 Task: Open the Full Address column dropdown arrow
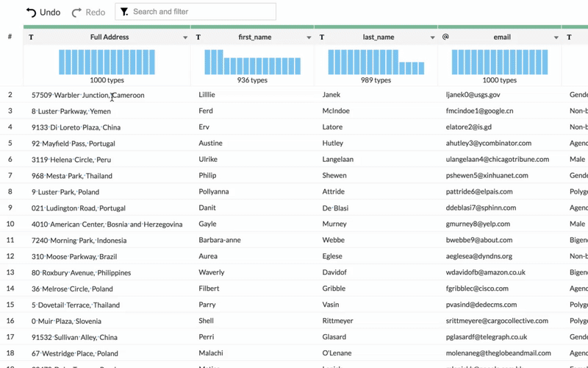click(x=185, y=38)
